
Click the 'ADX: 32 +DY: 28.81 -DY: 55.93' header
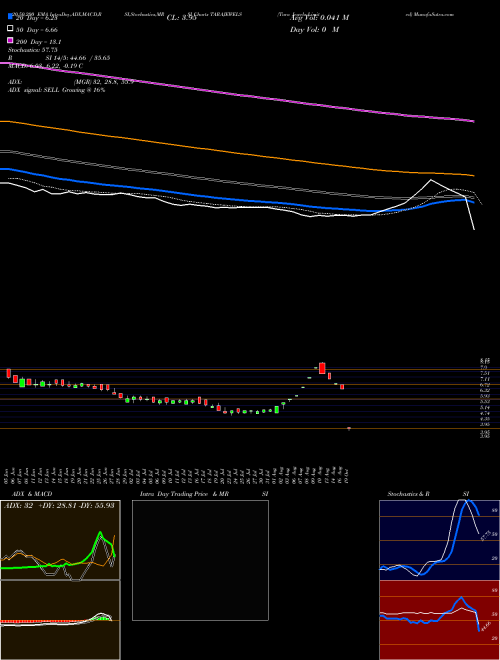tap(59, 505)
